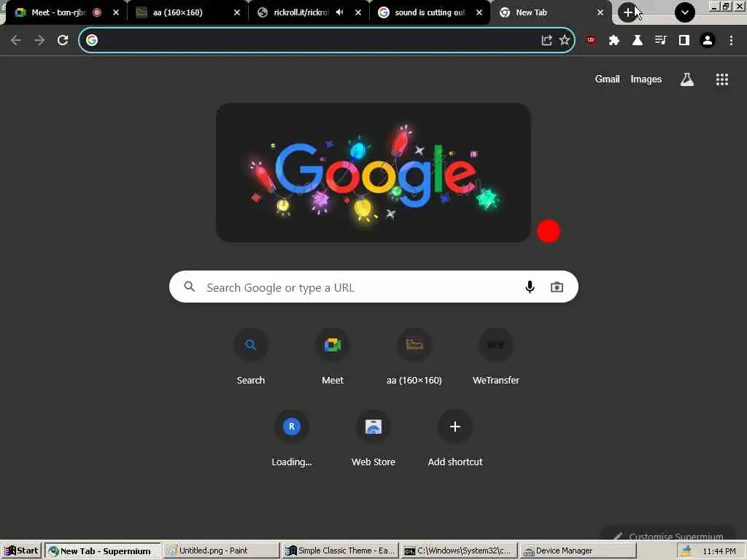Open the Images link

[x=646, y=79]
